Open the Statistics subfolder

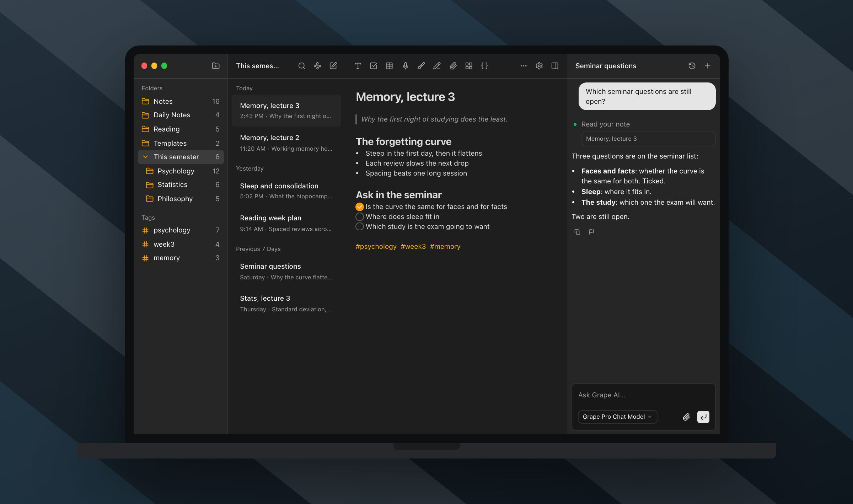(181, 185)
